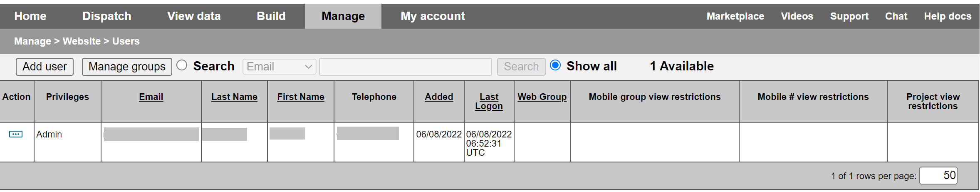The width and height of the screenshot is (980, 192).
Task: Click the grayed Search button
Action: tap(521, 67)
